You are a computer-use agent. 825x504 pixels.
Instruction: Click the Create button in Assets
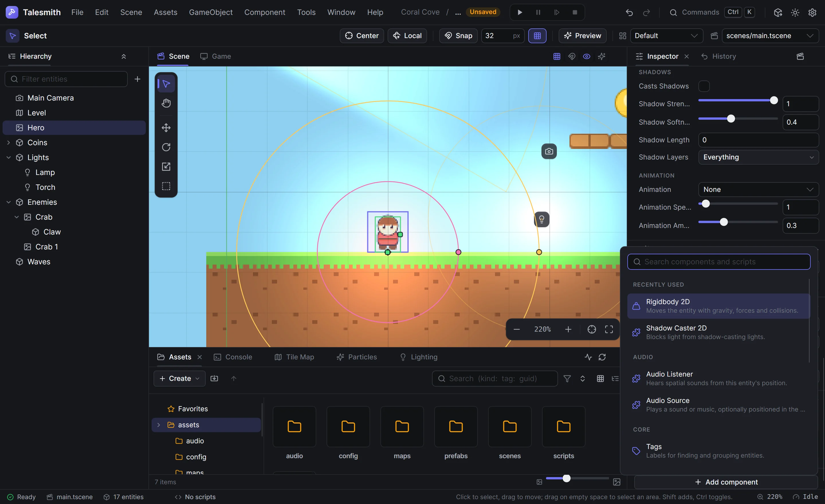click(179, 379)
